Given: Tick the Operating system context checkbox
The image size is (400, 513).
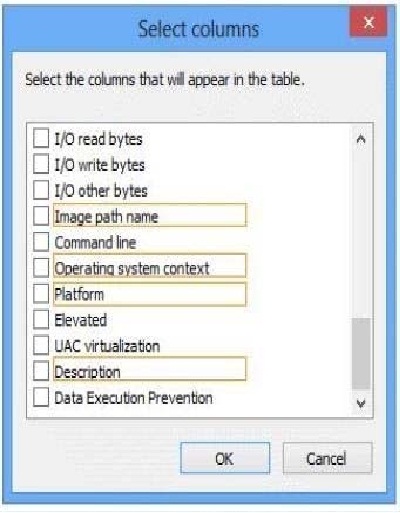Looking at the screenshot, I should coord(41,267).
